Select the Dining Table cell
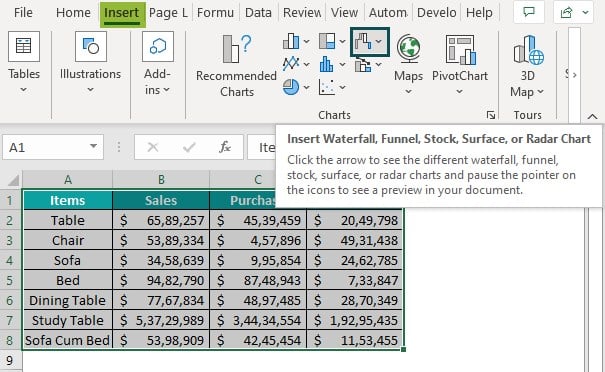 coord(68,300)
